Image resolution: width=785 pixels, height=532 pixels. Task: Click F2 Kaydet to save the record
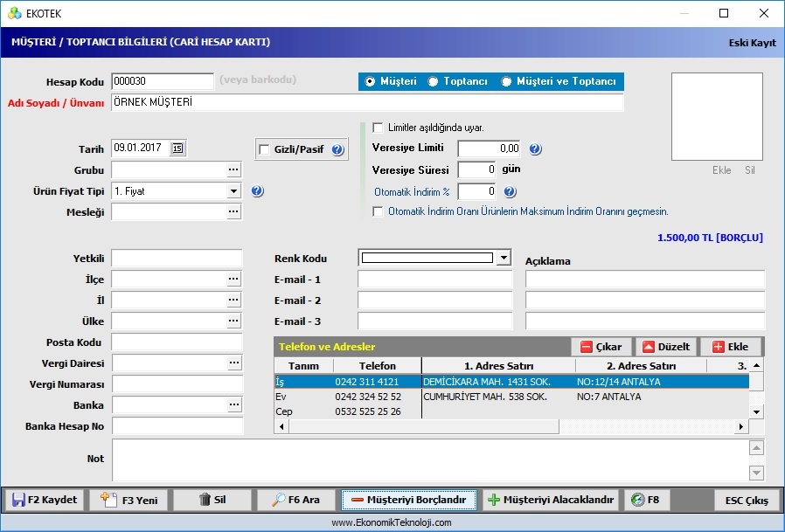point(44,500)
